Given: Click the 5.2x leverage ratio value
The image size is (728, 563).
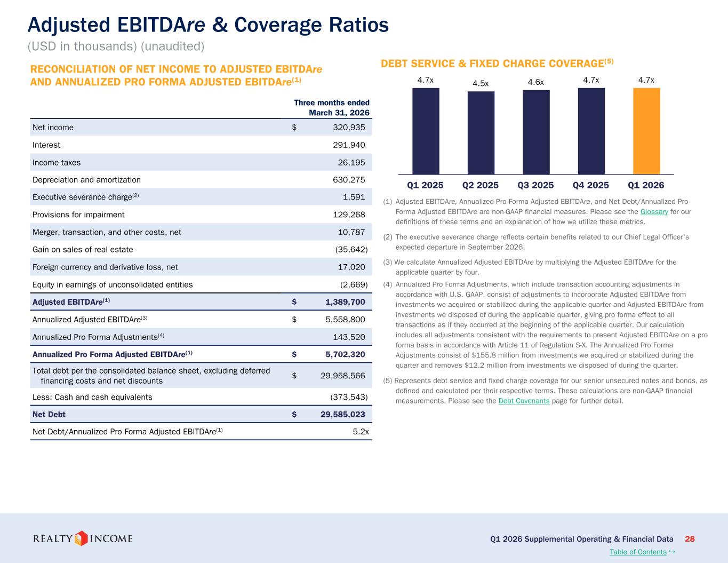Looking at the screenshot, I should [x=361, y=432].
